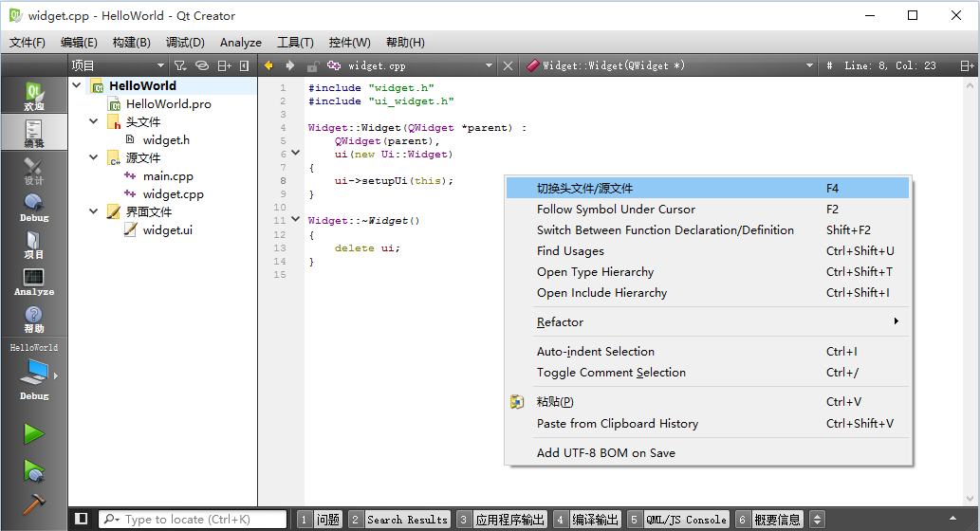
Task: Collapse the HelloWorld project node
Action: (77, 85)
